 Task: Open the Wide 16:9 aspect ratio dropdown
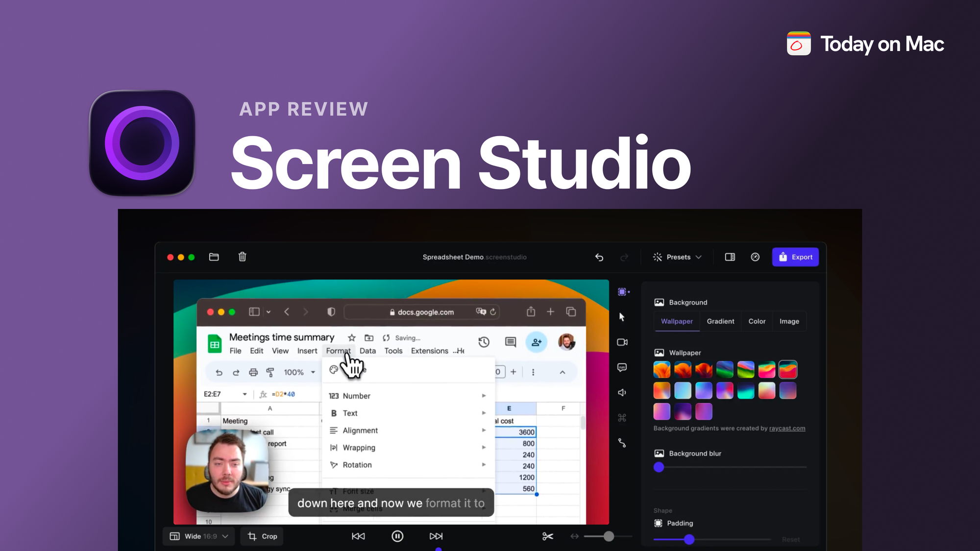coord(198,536)
